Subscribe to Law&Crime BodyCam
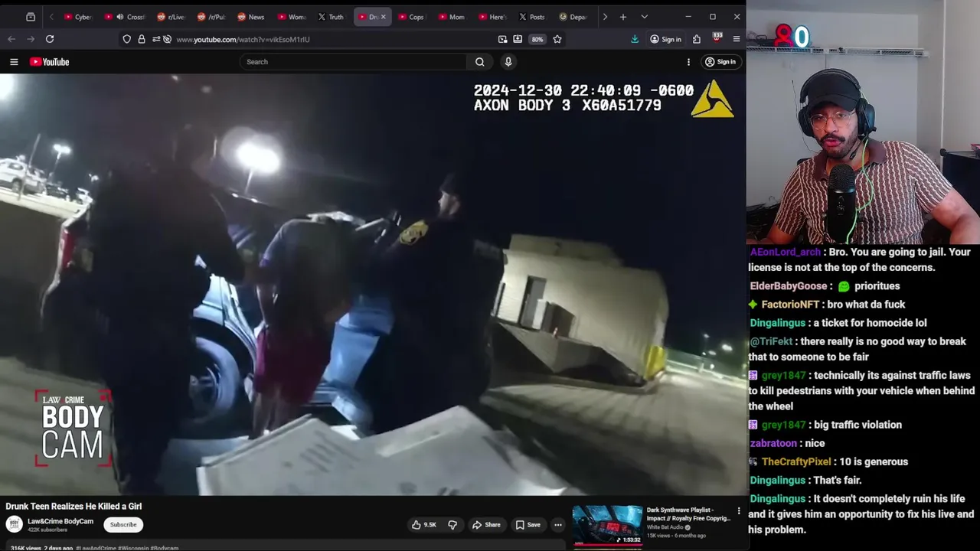The image size is (980, 551). coord(123,525)
